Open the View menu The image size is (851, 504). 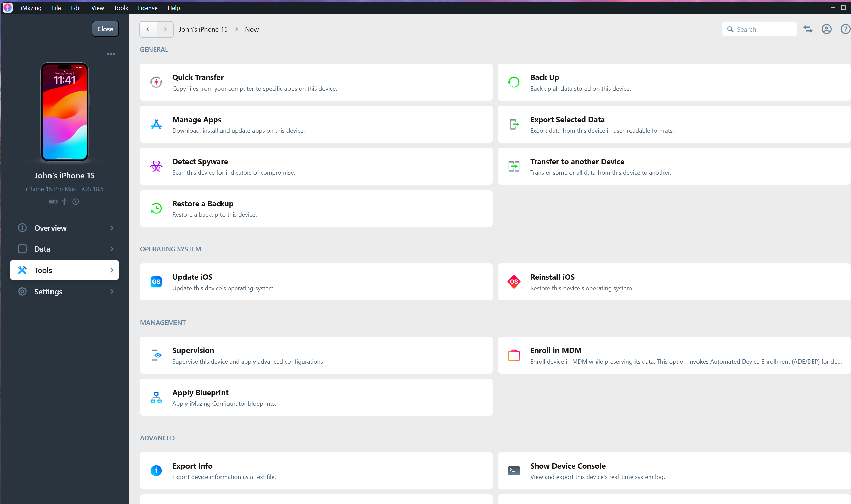click(x=98, y=8)
